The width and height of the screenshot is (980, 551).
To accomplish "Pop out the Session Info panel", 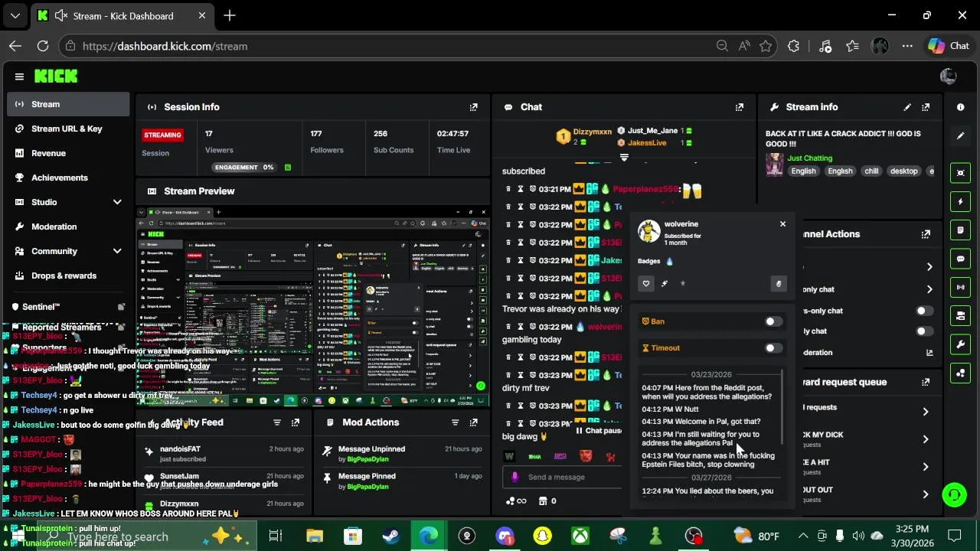I will 474,107.
